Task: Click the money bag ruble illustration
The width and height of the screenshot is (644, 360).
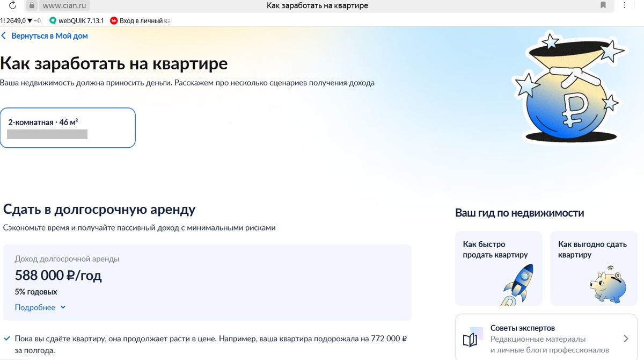Action: coord(569,89)
